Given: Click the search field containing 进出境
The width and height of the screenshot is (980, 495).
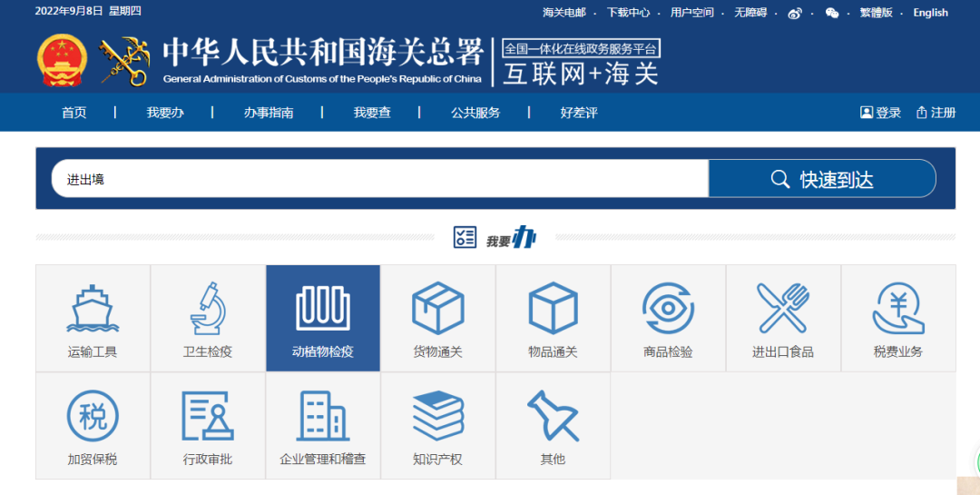Looking at the screenshot, I should 380,179.
